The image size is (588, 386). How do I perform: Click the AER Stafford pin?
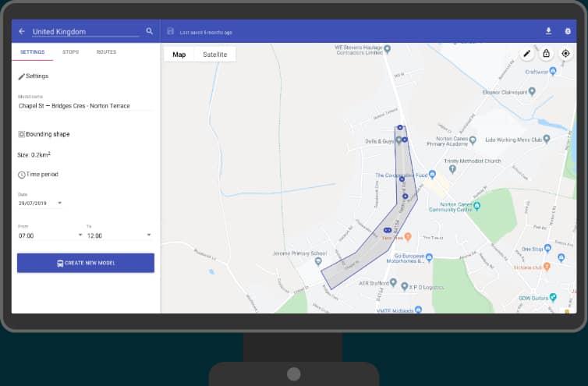pyautogui.click(x=393, y=282)
